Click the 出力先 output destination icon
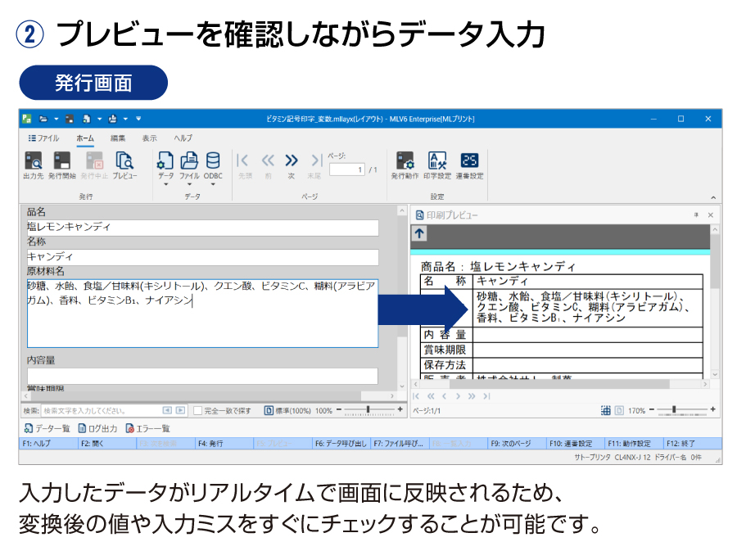 [33, 165]
